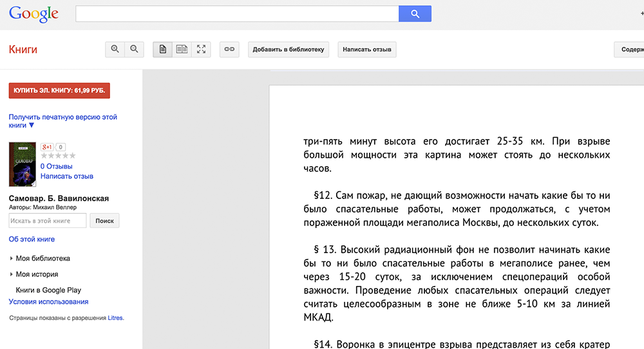The image size is (644, 349).
Task: Rate the book with the star rating
Action: click(x=58, y=156)
